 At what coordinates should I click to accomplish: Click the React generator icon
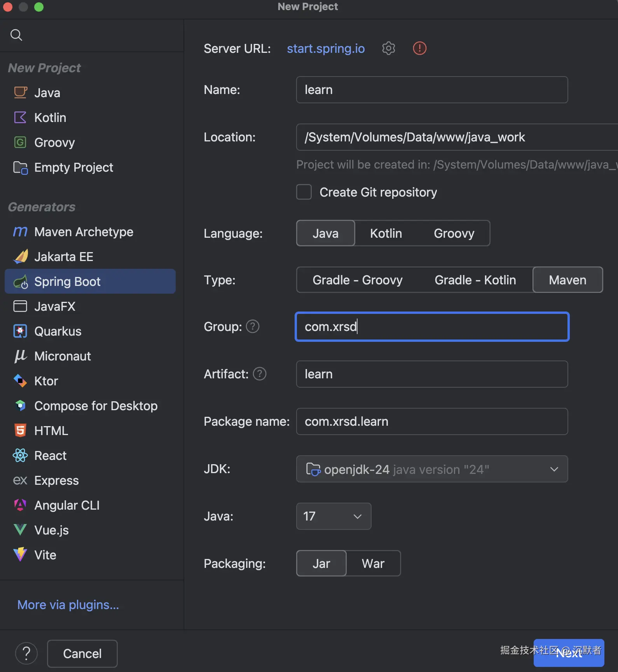pos(20,456)
